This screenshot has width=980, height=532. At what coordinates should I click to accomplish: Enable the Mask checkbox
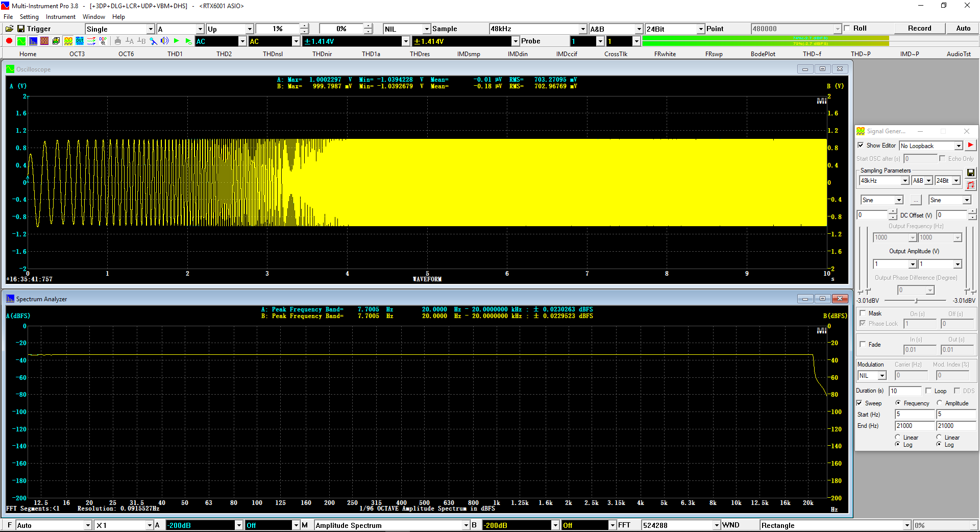pyautogui.click(x=863, y=313)
